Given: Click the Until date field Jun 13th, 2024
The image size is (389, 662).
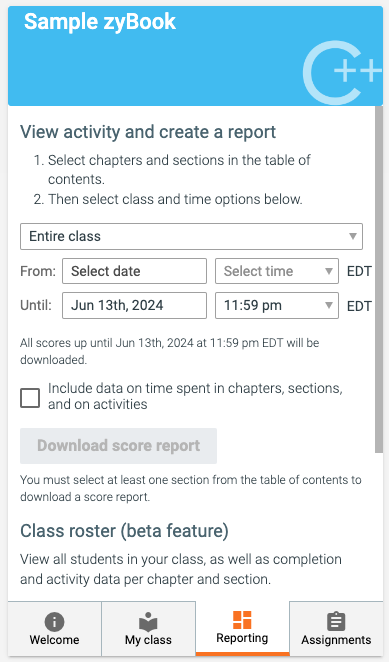Looking at the screenshot, I should pos(134,305).
